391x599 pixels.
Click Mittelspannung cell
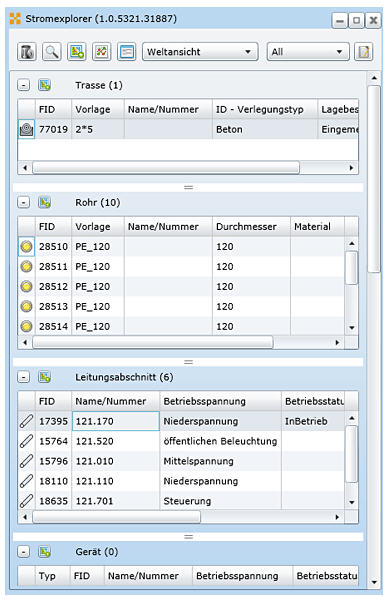[220, 461]
